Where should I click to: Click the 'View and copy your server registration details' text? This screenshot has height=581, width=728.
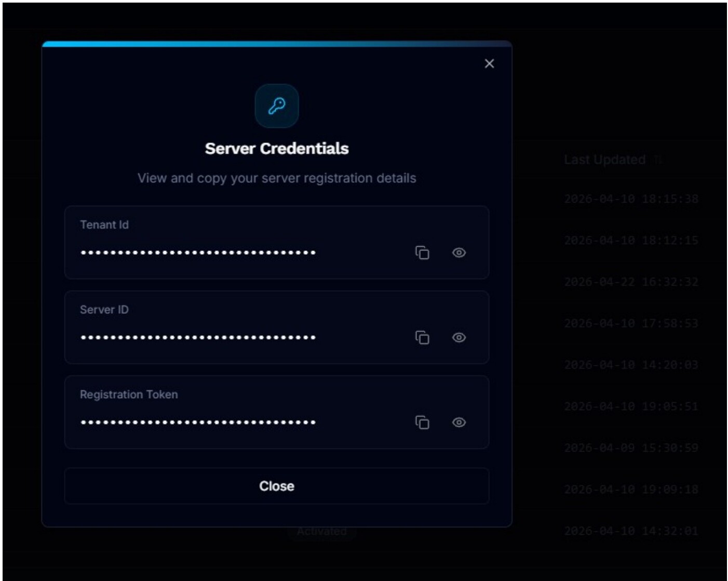click(x=277, y=178)
